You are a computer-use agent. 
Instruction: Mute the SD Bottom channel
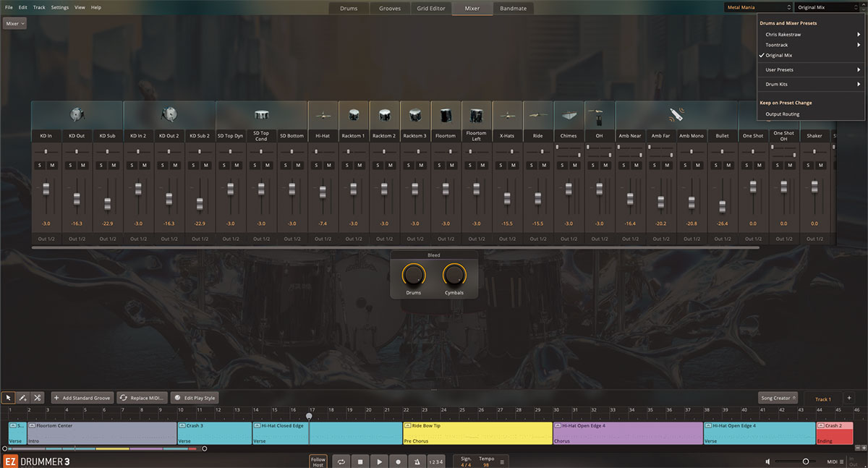point(298,165)
